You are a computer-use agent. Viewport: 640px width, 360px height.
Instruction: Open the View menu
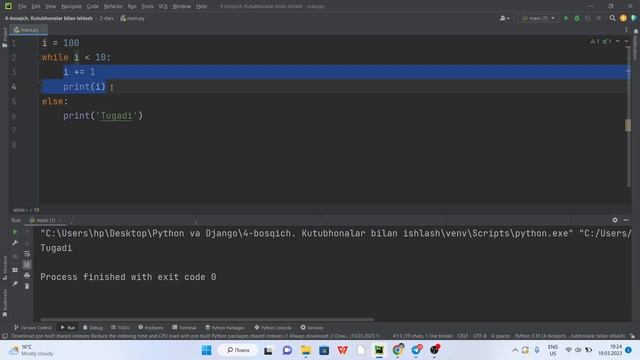click(50, 7)
